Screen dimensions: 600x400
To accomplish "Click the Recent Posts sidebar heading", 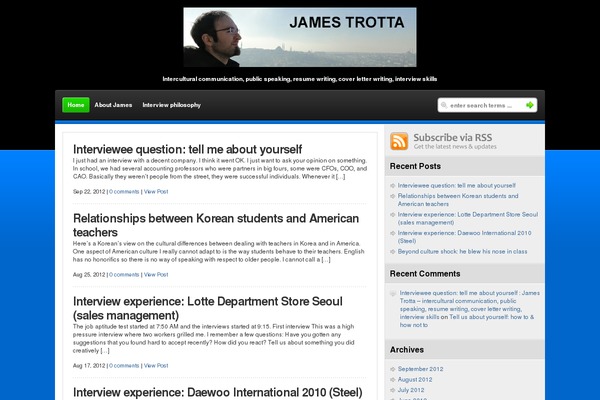I will pyautogui.click(x=415, y=166).
